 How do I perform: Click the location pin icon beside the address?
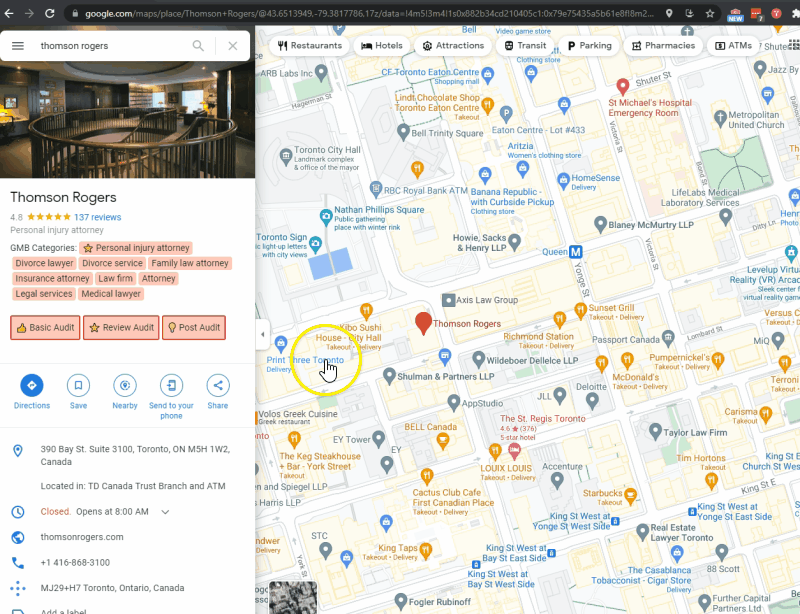pos(18,451)
